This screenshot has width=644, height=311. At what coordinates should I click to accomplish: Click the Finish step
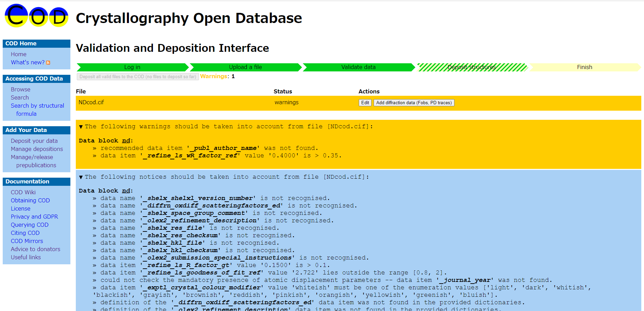(x=584, y=67)
